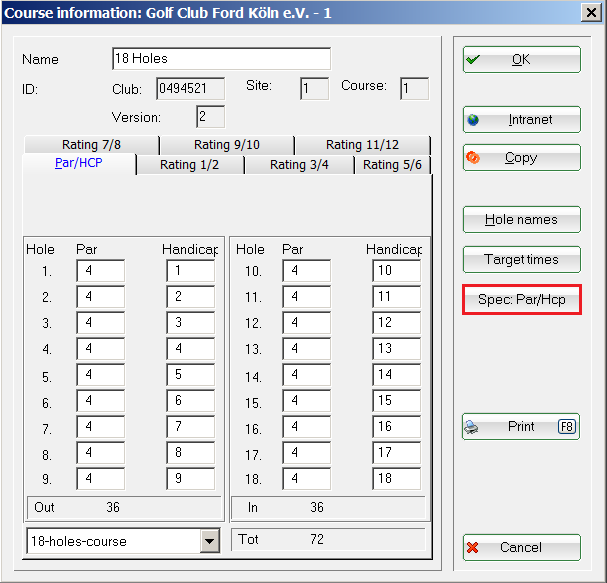This screenshot has height=583, width=607.
Task: Click the Site ID field
Action: click(314, 89)
